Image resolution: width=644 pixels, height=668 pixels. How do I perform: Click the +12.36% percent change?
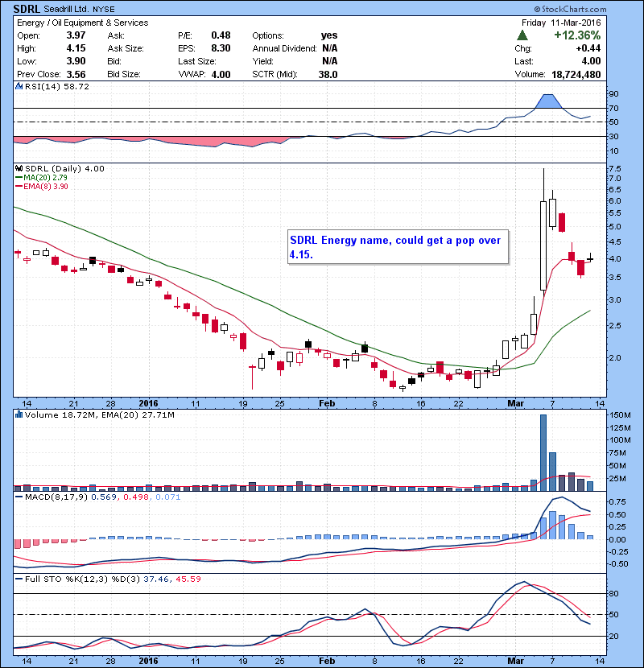[577, 35]
